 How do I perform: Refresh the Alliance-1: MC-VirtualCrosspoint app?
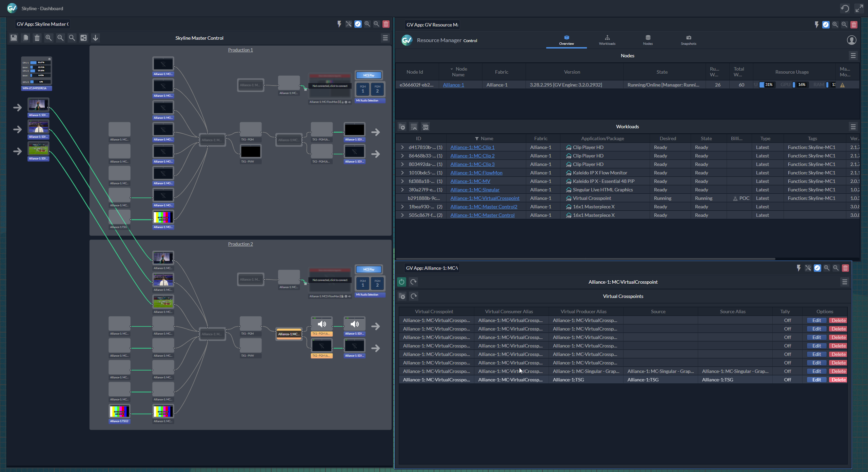coord(413,282)
